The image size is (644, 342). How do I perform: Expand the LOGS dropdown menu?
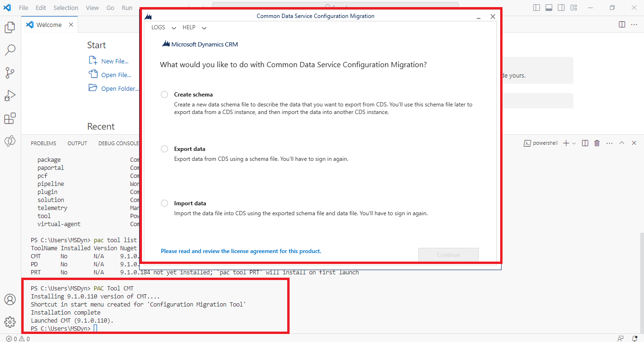pyautogui.click(x=163, y=27)
